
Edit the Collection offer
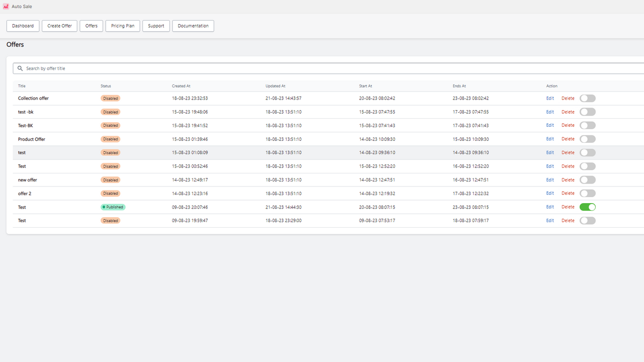click(550, 98)
